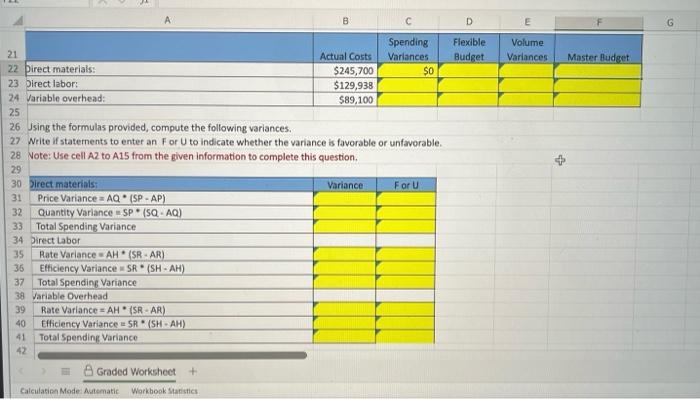
Task: Select row header 42
Action: pos(21,351)
